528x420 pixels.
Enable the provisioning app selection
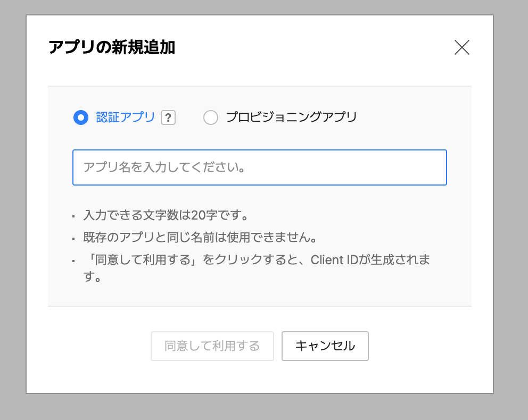click(211, 117)
